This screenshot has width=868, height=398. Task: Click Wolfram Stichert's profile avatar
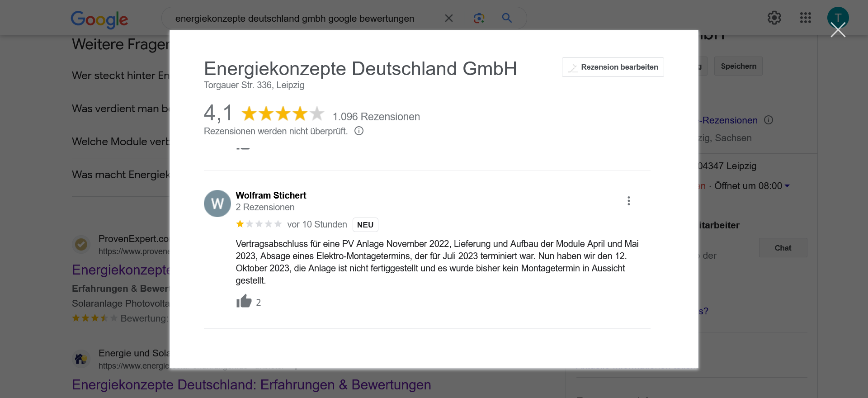click(217, 204)
